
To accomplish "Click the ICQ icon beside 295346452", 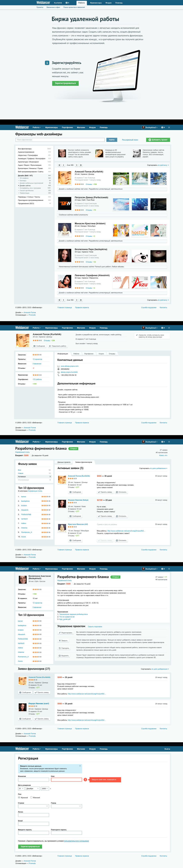I will (x=58, y=369).
